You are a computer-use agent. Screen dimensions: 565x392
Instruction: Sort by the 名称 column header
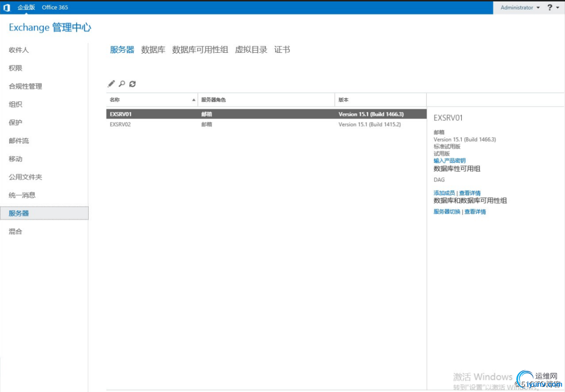point(152,100)
